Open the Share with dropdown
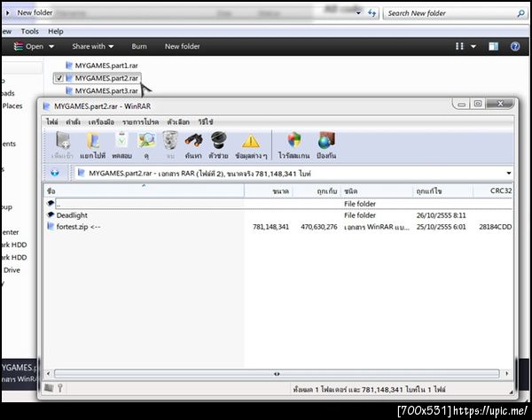The image size is (532, 420). pyautogui.click(x=92, y=46)
